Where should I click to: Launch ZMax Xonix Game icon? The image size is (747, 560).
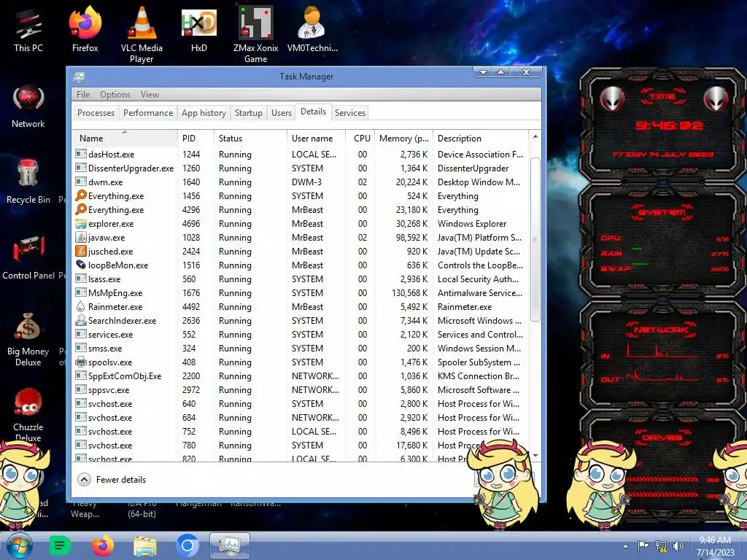point(256,34)
